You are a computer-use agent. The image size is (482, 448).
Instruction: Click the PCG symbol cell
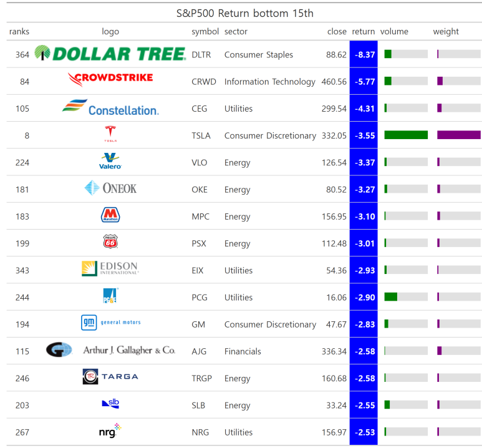pyautogui.click(x=199, y=298)
